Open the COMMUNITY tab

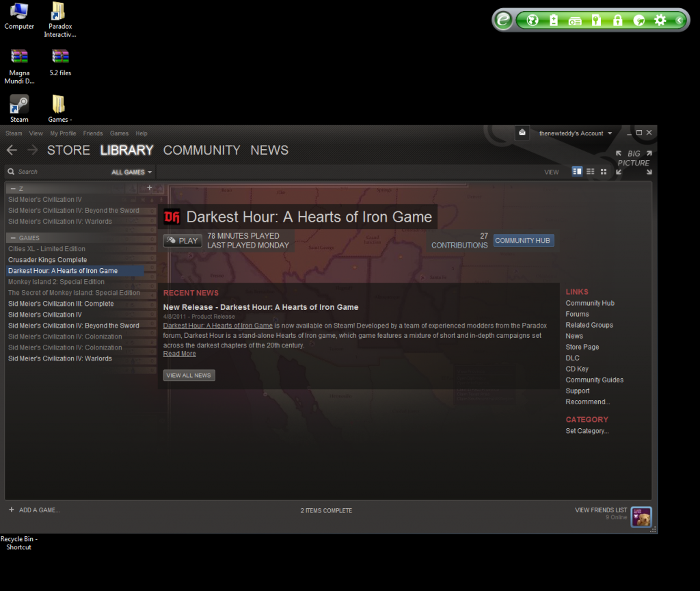202,150
